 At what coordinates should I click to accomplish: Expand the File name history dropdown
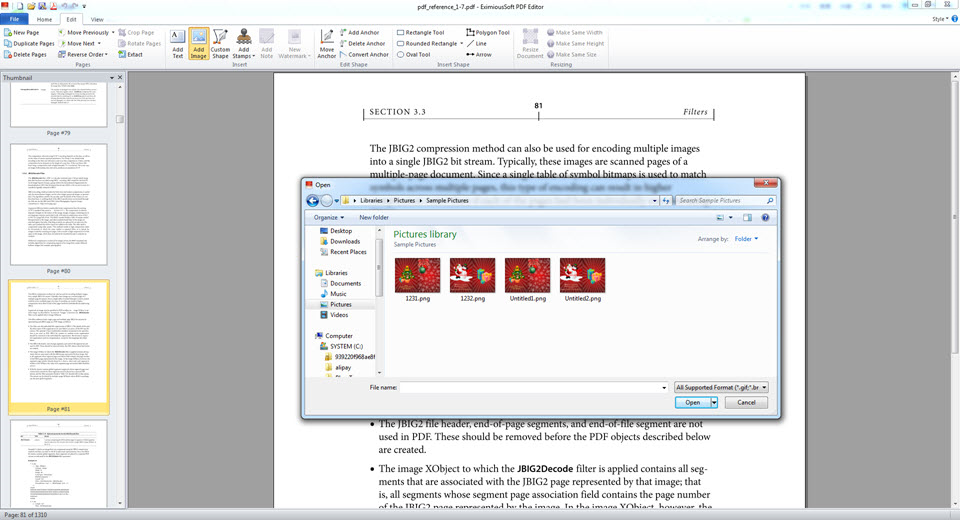(x=664, y=388)
